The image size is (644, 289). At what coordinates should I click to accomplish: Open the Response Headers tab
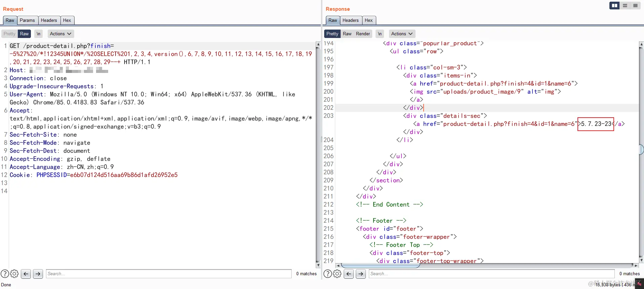[x=351, y=20]
